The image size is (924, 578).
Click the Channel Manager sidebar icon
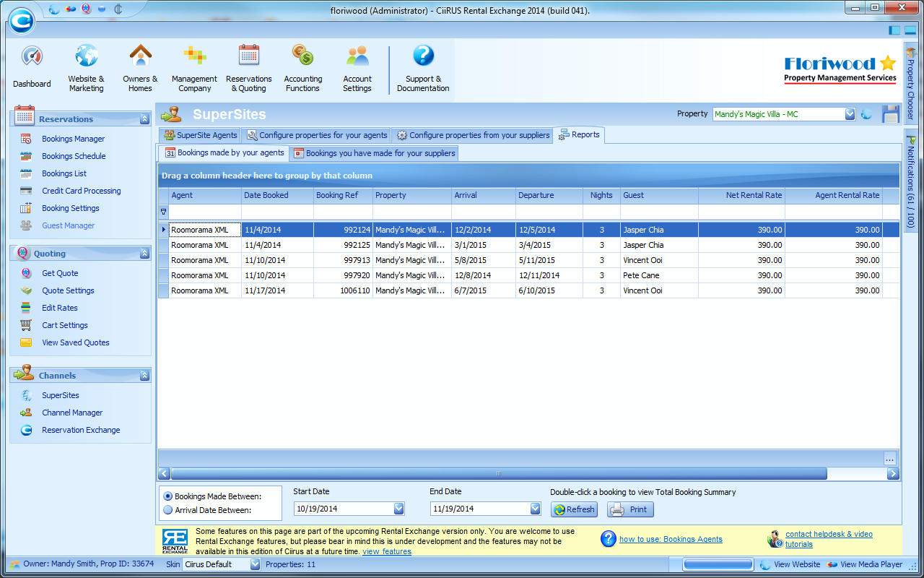coord(26,413)
